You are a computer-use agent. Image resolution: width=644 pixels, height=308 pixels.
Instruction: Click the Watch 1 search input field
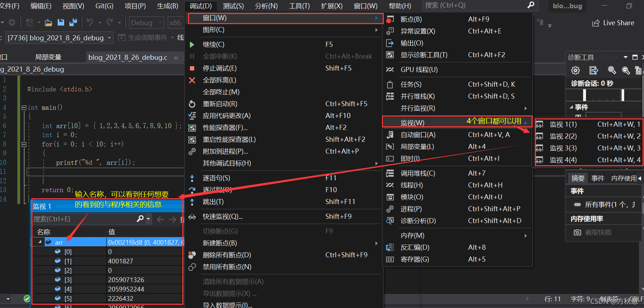point(84,219)
